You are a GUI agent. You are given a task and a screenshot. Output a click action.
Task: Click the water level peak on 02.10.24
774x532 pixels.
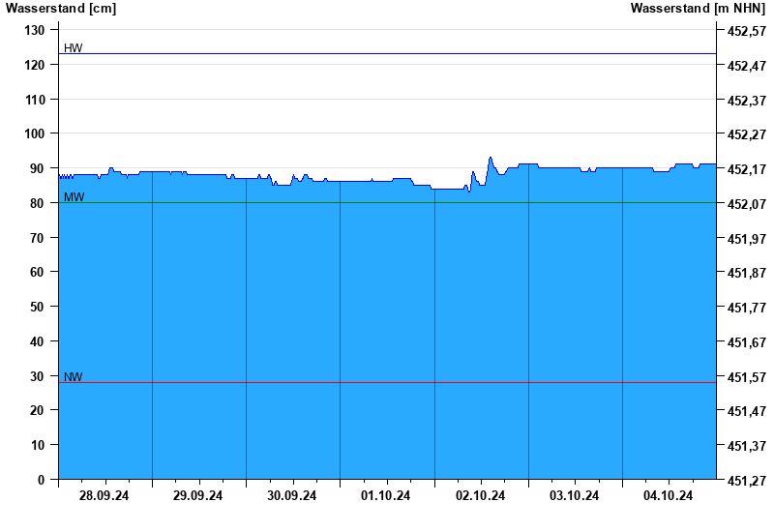click(491, 158)
